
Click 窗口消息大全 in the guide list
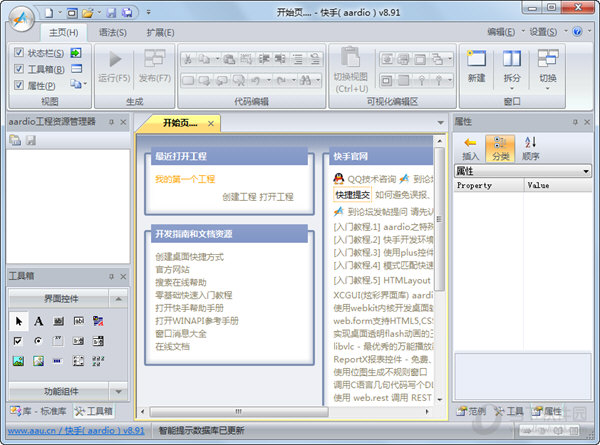click(181, 334)
